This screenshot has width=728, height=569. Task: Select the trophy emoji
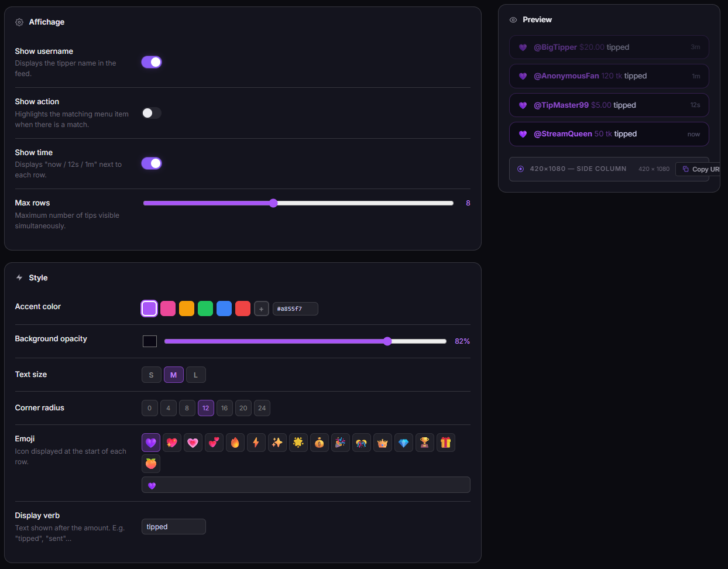click(425, 443)
